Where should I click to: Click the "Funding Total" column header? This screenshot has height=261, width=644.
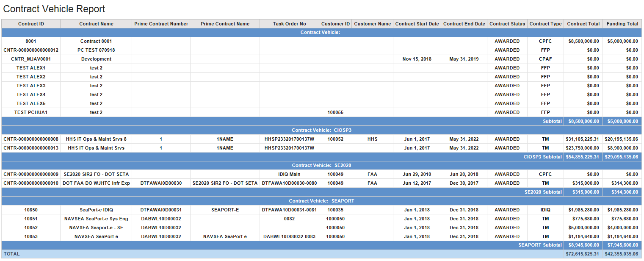622,24
